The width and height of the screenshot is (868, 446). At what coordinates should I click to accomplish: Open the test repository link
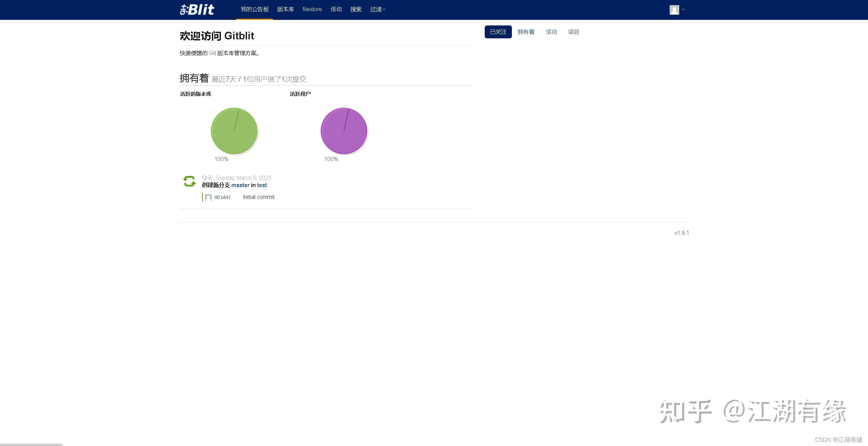tap(262, 185)
